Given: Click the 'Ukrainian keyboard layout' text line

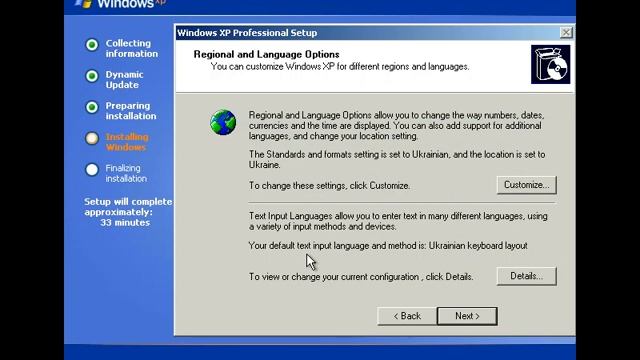Looking at the screenshot, I should pos(388,246).
